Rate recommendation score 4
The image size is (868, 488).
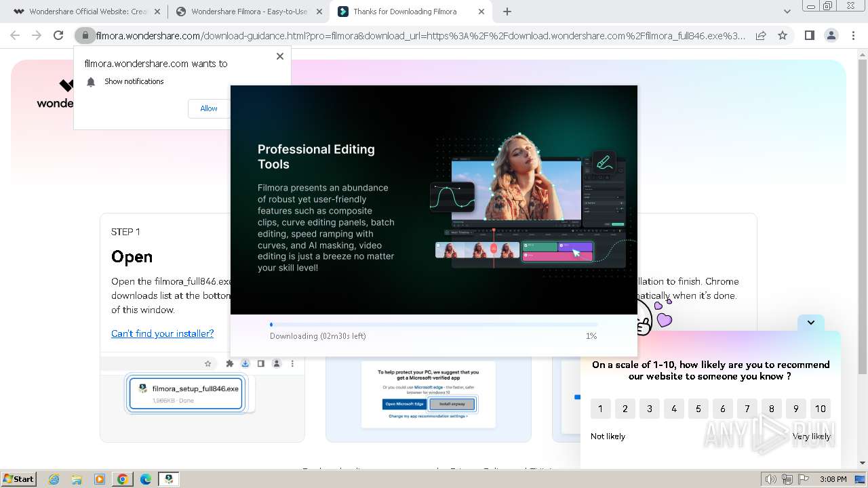click(x=673, y=409)
